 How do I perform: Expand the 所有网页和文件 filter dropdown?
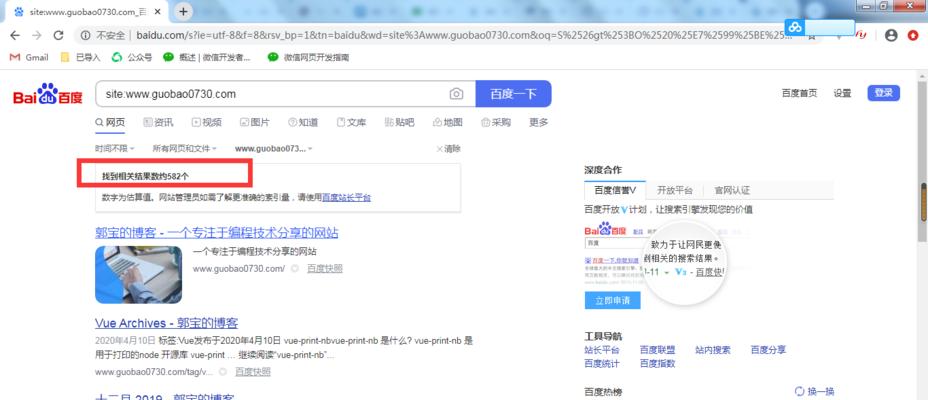184,149
